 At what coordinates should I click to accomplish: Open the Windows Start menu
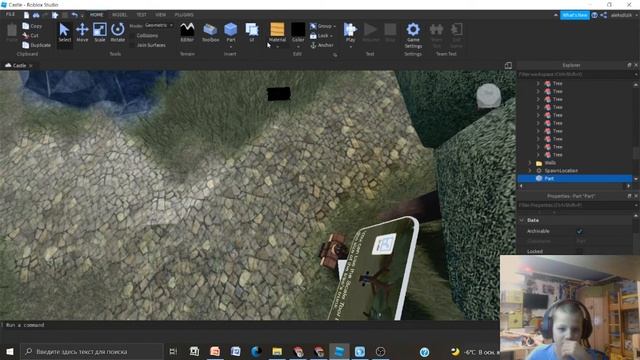tap(10, 351)
